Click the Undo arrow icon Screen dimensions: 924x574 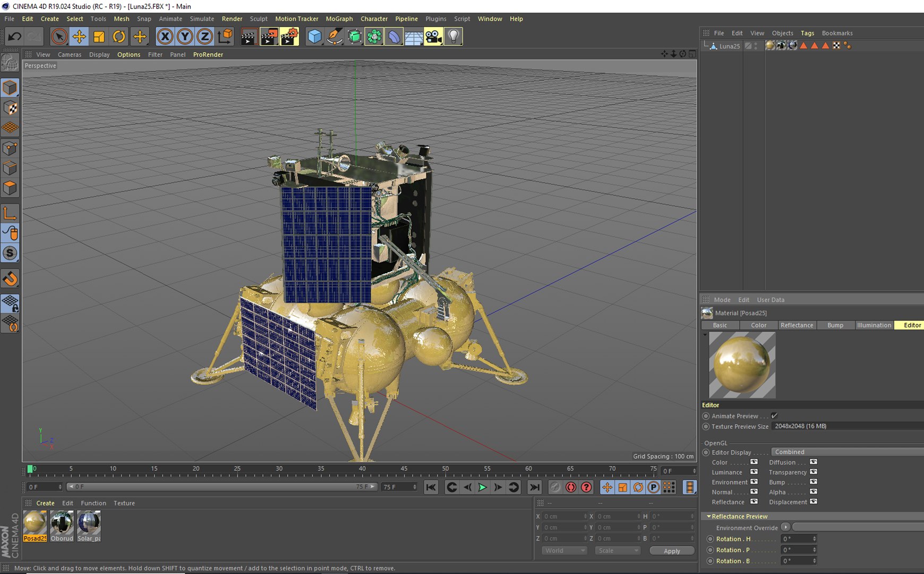click(14, 37)
